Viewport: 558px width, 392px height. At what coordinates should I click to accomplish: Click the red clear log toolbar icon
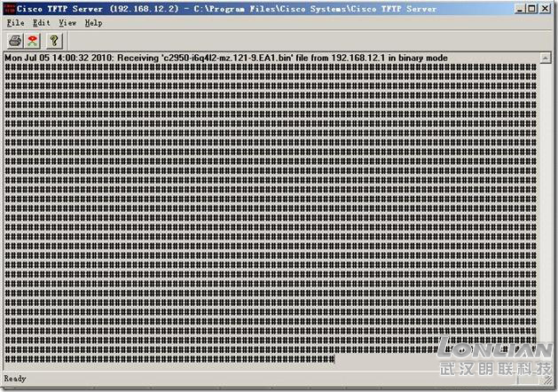point(33,41)
